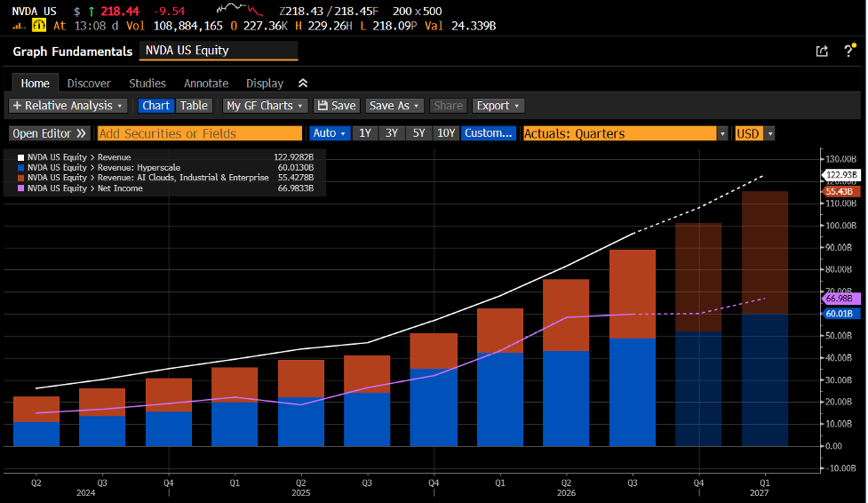This screenshot has height=503, width=868.
Task: Click the Q3 2026 bar
Action: tap(633, 347)
